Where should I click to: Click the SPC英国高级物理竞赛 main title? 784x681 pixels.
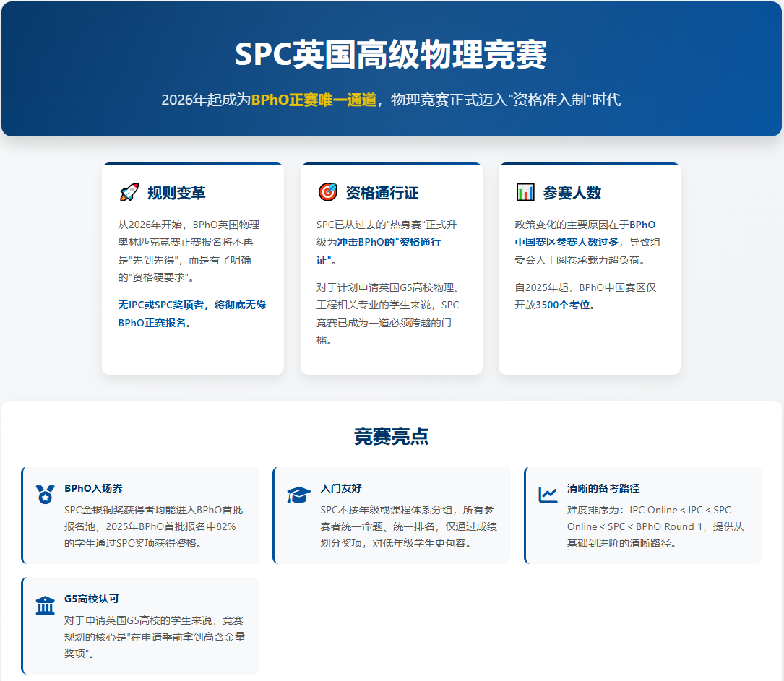click(x=391, y=55)
